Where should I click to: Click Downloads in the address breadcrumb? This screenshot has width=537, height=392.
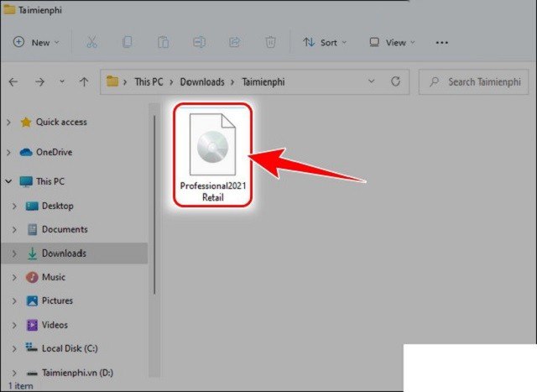tap(202, 82)
